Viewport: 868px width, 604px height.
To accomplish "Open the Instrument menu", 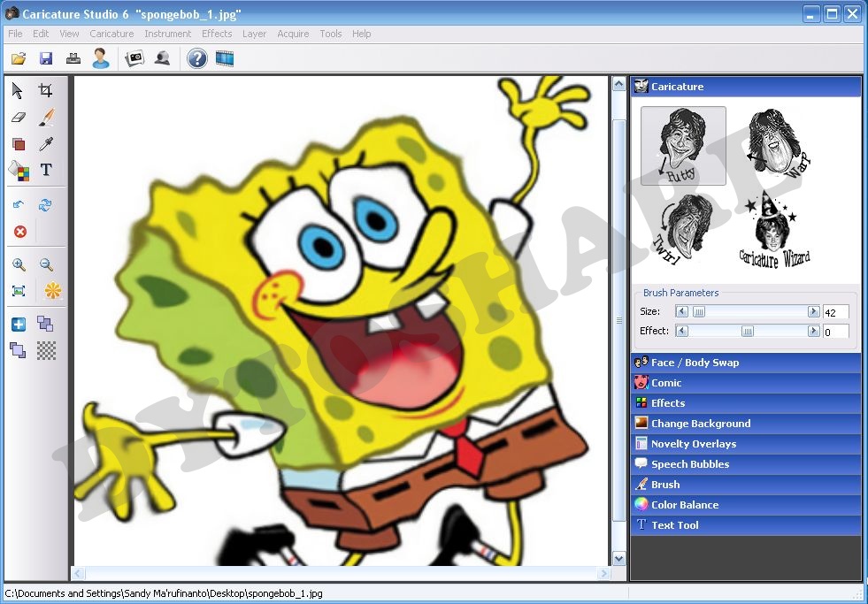I will (x=168, y=34).
